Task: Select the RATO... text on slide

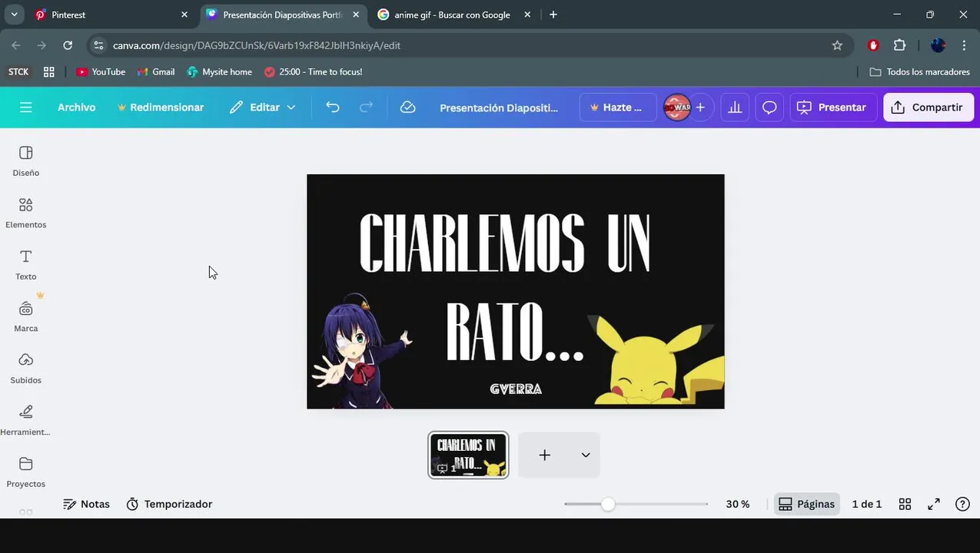Action: coord(514,332)
